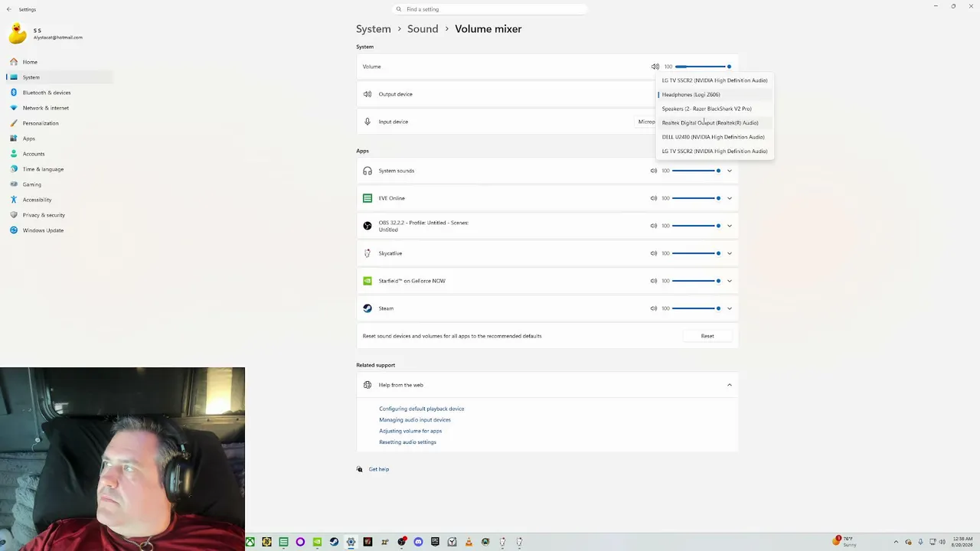Mute System sounds
980x551 pixels.
tap(654, 171)
